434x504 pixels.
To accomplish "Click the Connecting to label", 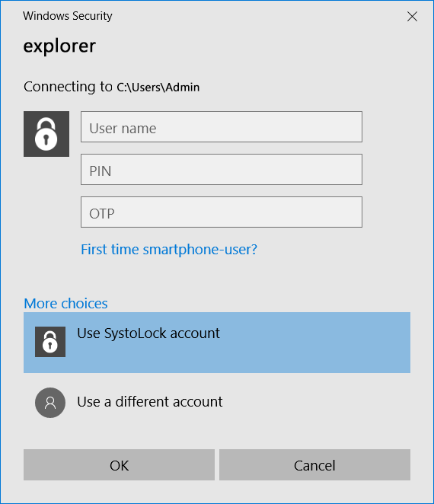I will coord(69,87).
